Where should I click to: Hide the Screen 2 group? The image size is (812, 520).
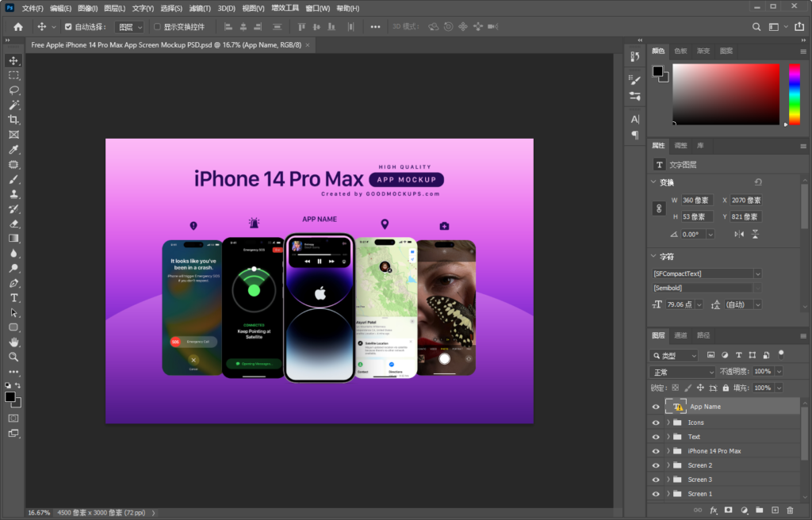[656, 465]
